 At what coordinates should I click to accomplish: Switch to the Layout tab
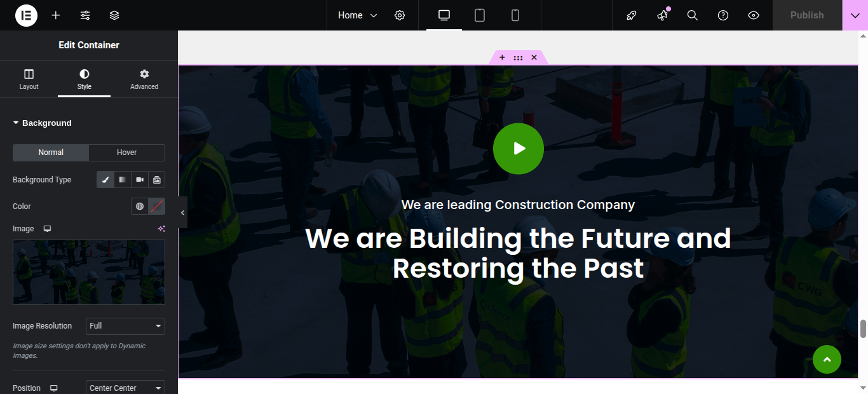29,79
